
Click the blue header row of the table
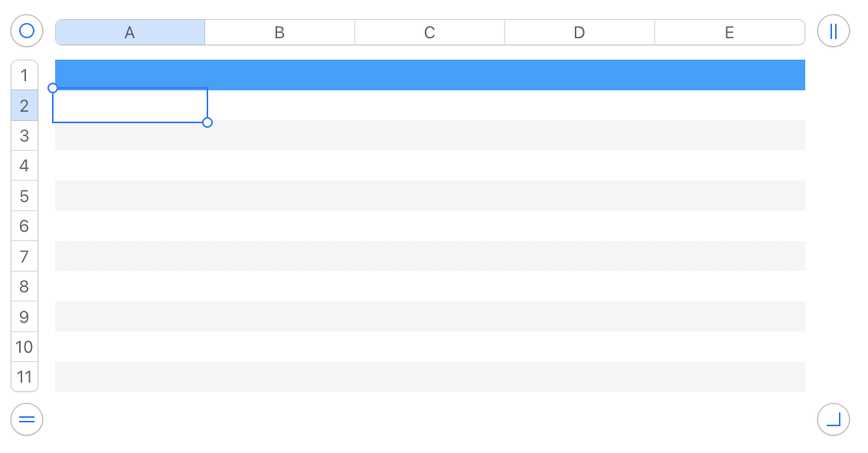(429, 75)
